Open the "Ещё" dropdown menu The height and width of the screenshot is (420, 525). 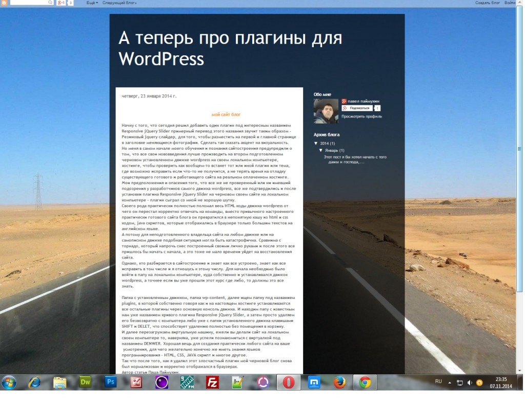point(92,3)
